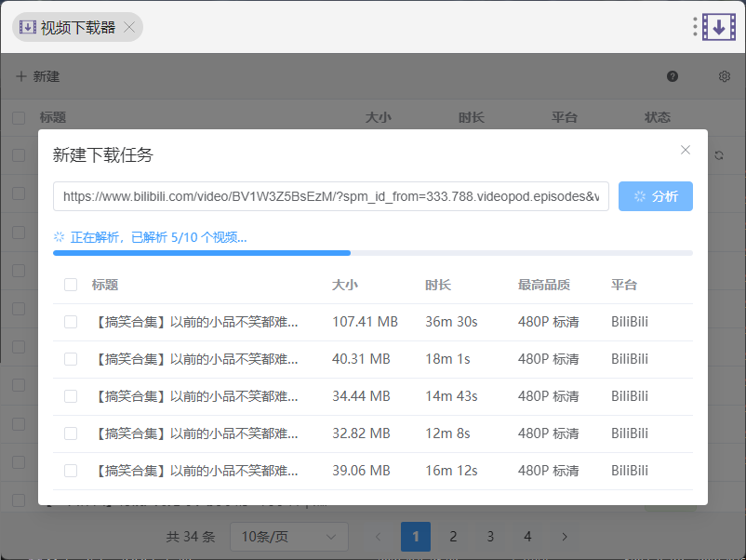746x560 pixels.
Task: Open the 10条/页 page size dropdown
Action: click(x=288, y=537)
